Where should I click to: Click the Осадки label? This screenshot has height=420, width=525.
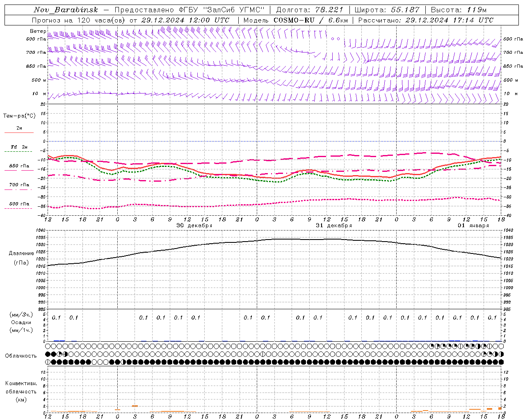pyautogui.click(x=21, y=322)
